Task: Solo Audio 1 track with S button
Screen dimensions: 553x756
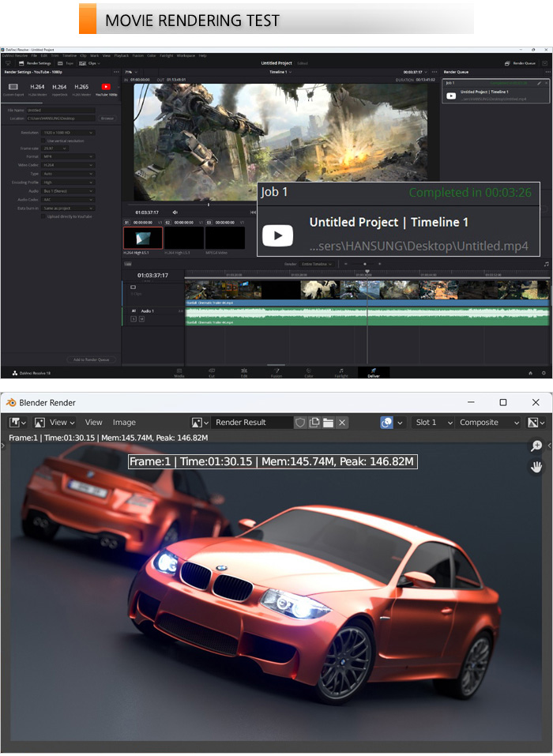Action: click(134, 318)
